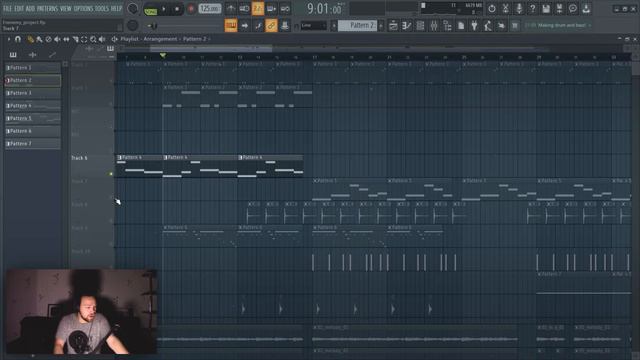640x360 pixels.
Task: Click the playback speaker tool icon
Action: coord(102,39)
